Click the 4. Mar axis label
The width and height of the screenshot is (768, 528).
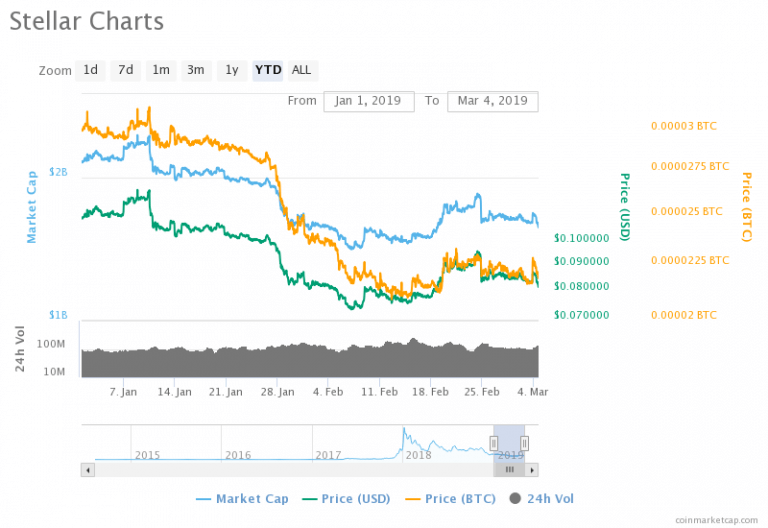[x=533, y=392]
